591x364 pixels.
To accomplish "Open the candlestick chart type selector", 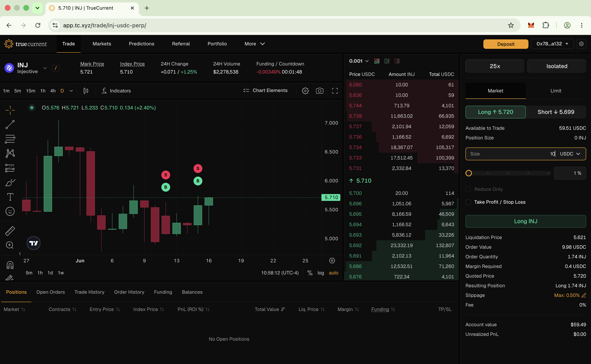I will point(86,91).
